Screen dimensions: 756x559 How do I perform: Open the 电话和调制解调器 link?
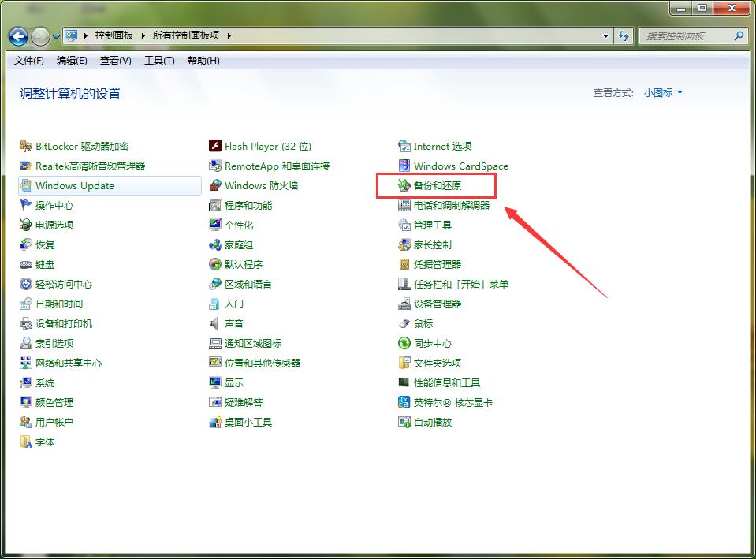(x=451, y=205)
